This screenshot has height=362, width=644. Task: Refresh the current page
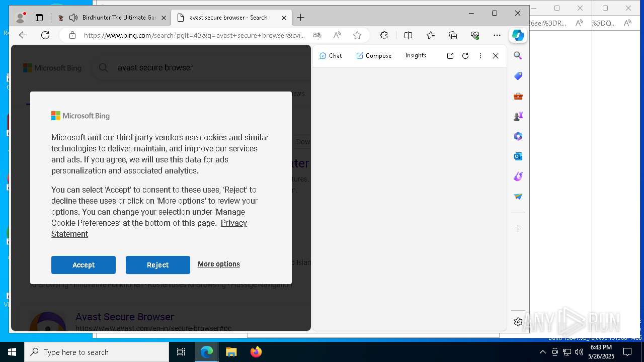[45, 35]
